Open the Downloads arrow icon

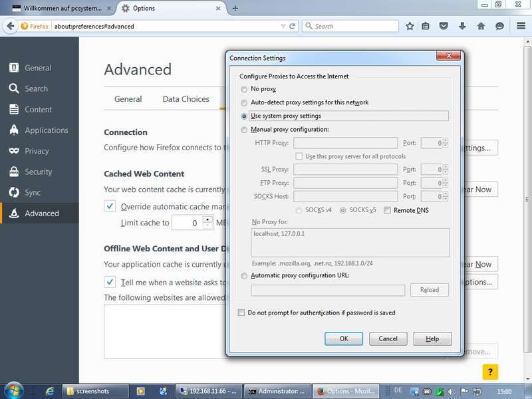click(462, 26)
